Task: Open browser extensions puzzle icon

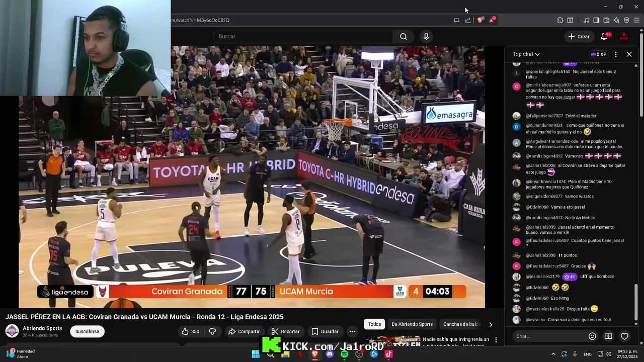Action: pyautogui.click(x=560, y=20)
